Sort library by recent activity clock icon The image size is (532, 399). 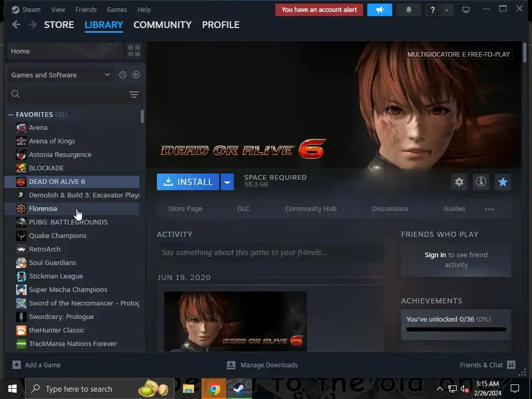(x=123, y=75)
